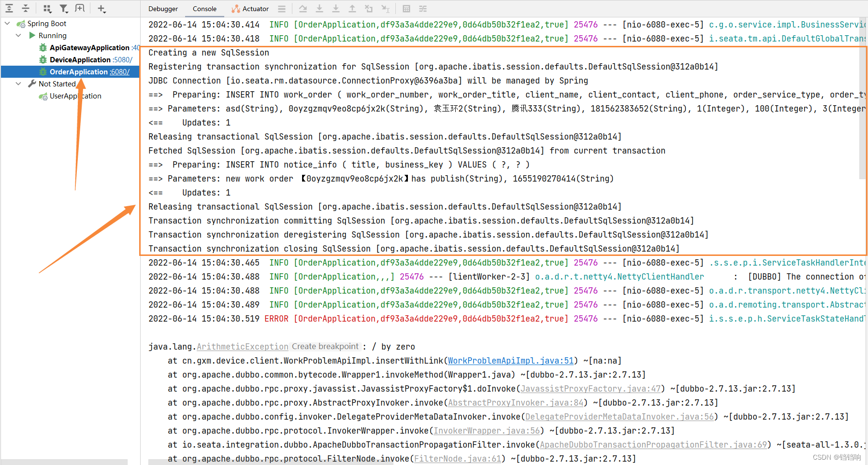Click the Not Started wrench icon
This screenshot has width=868, height=465.
tap(32, 84)
